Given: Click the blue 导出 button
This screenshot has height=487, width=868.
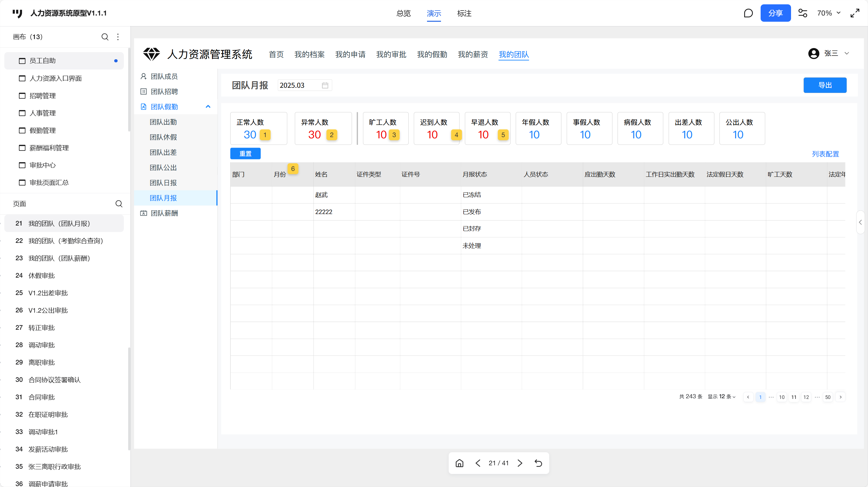Looking at the screenshot, I should (x=825, y=85).
